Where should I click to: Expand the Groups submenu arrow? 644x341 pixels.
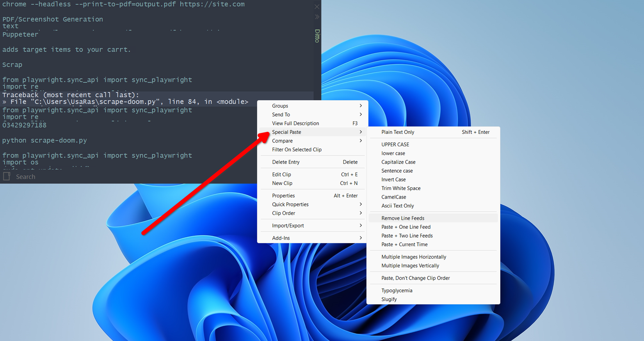[361, 106]
